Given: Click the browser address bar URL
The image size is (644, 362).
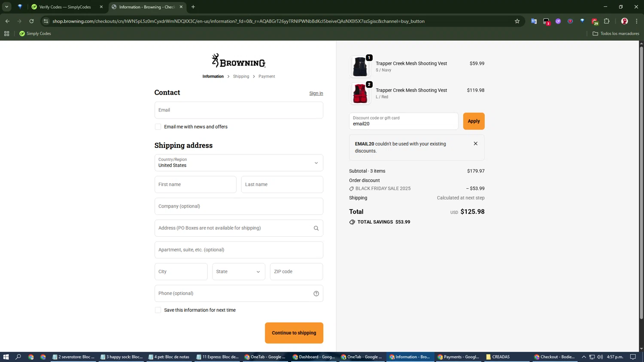Looking at the screenshot, I should click(x=238, y=21).
